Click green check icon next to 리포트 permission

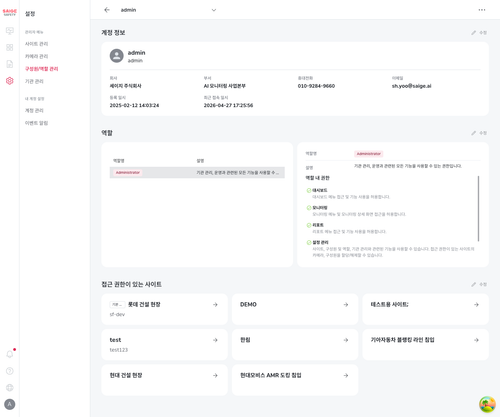[309, 225]
